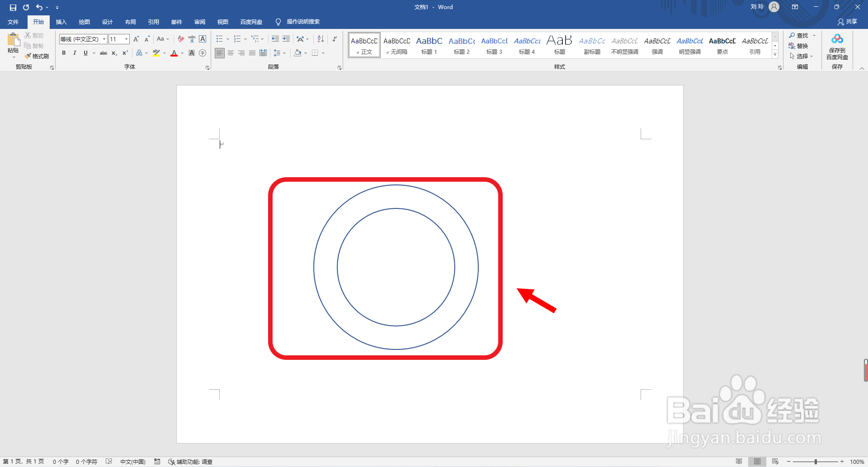The height and width of the screenshot is (467, 868).
Task: Open the account profile avatar icon
Action: pyautogui.click(x=774, y=7)
